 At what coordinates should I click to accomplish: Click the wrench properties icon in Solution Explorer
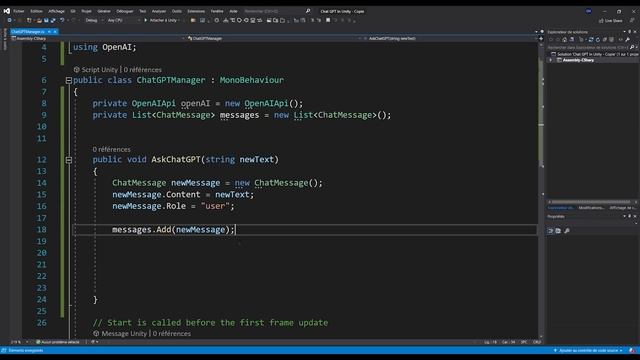point(628,40)
